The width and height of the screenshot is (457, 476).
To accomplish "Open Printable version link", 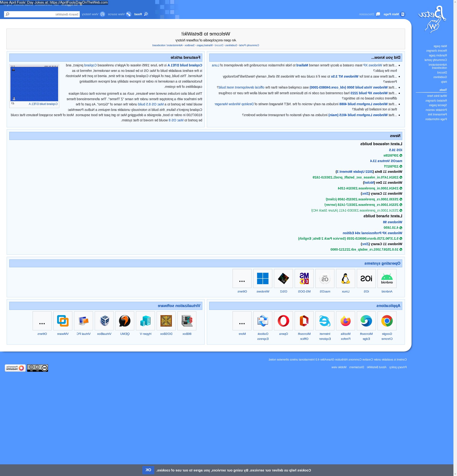I will pyautogui.click(x=436, y=110).
